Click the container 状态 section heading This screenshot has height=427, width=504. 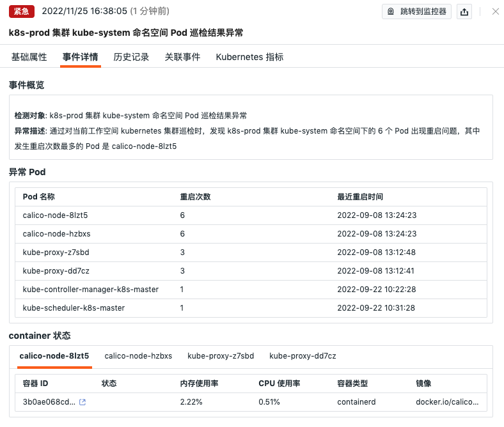40,336
